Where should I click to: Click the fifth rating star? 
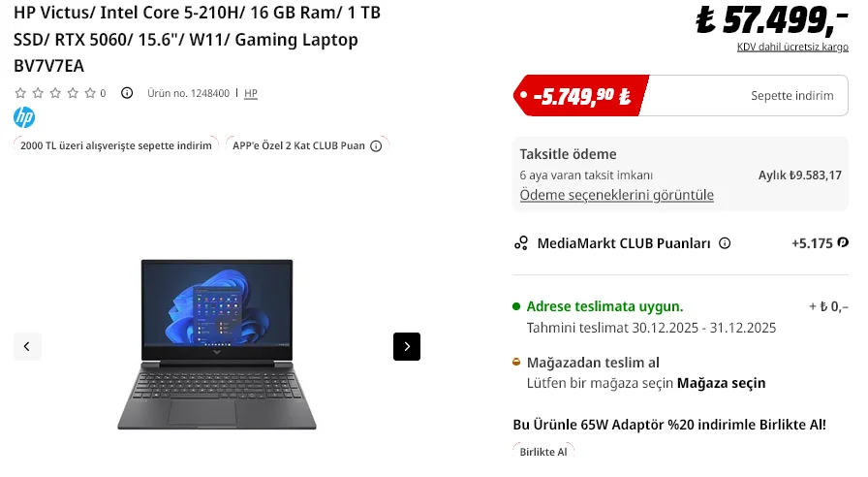[x=90, y=93]
